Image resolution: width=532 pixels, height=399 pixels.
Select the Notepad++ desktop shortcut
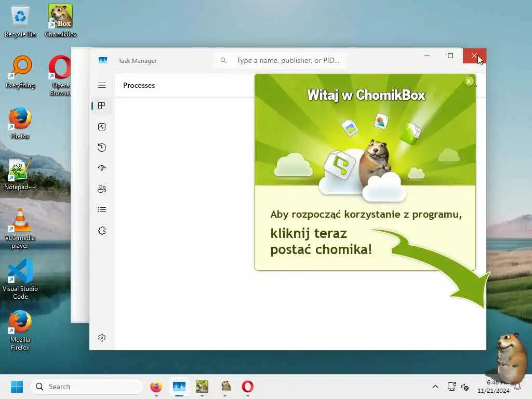point(20,174)
